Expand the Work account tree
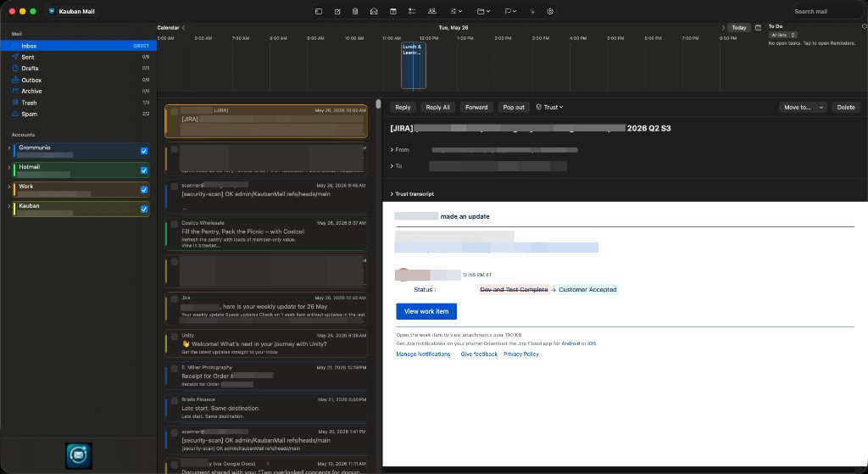The image size is (868, 474). [8, 187]
